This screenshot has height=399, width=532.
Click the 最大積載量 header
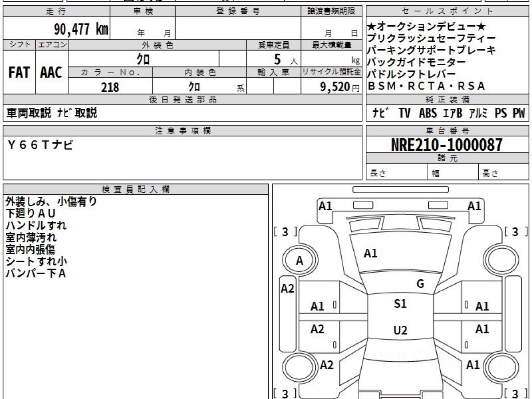tap(332, 45)
